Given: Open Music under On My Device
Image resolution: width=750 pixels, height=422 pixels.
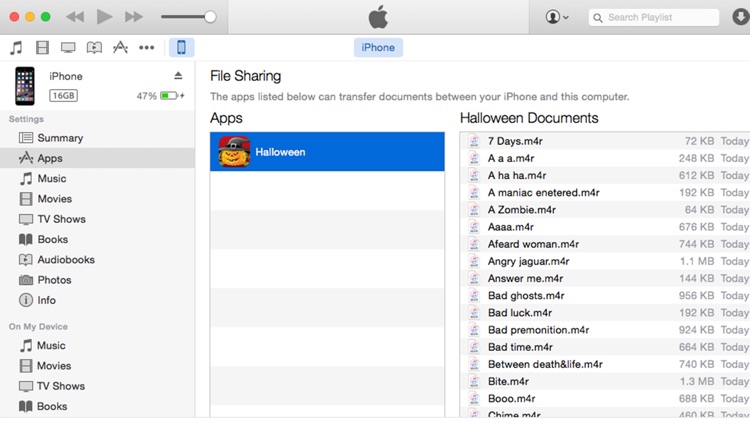Looking at the screenshot, I should pyautogui.click(x=97, y=345).
